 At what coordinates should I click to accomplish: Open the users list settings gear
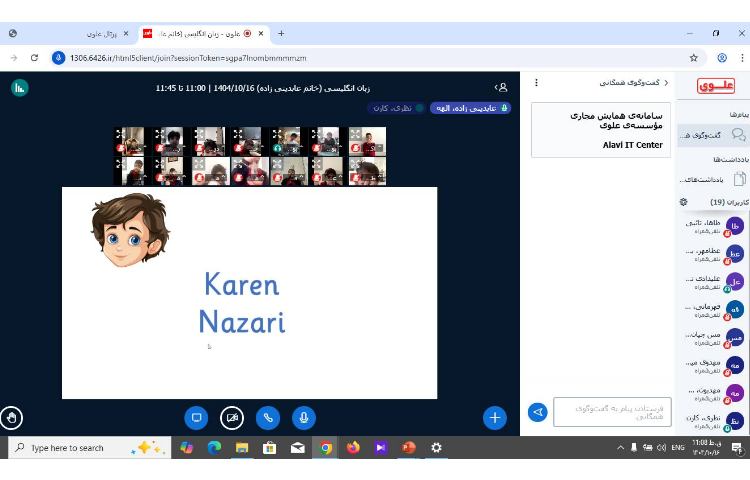(x=684, y=202)
